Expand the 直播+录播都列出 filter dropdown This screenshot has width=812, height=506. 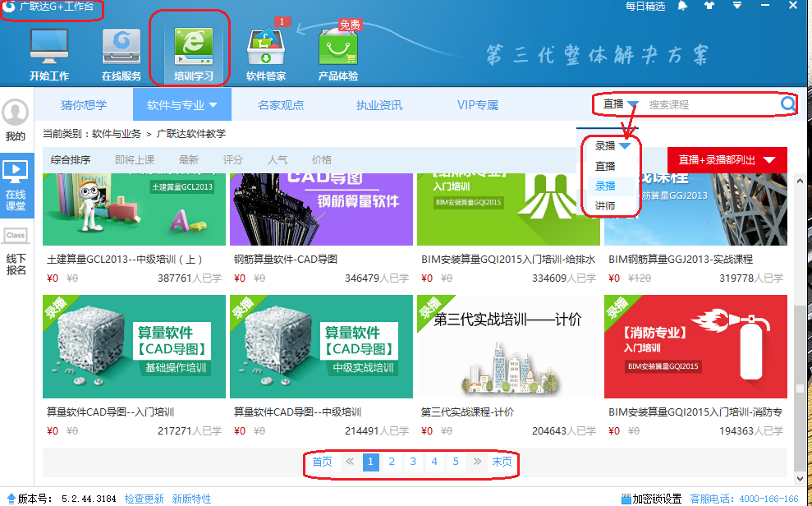coord(727,160)
